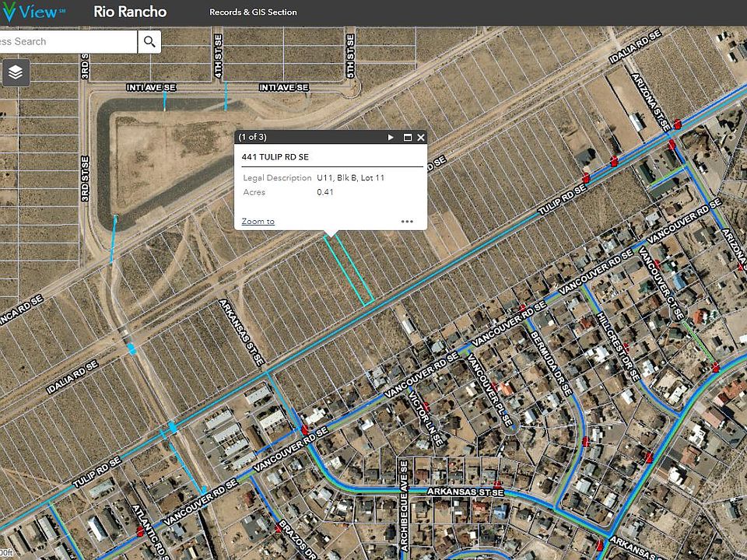Focus the address search field
The width and height of the screenshot is (747, 560).
pyautogui.click(x=68, y=42)
